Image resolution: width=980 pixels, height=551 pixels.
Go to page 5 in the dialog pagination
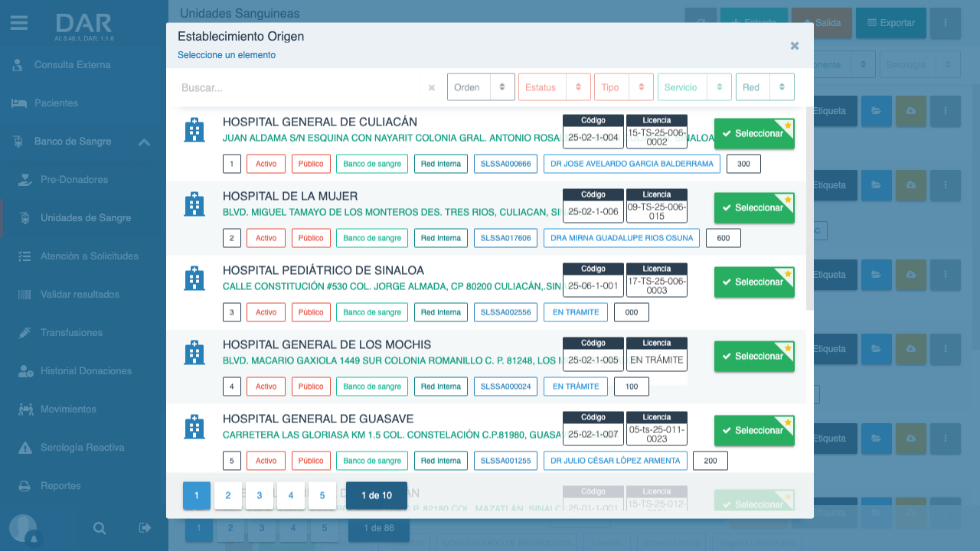click(x=322, y=496)
